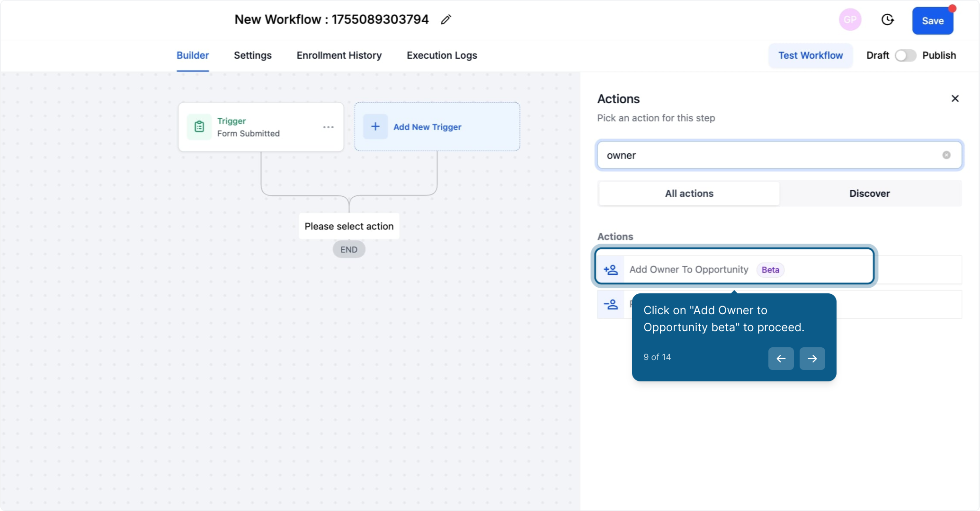980x511 pixels.
Task: Select the All actions tab
Action: pos(689,194)
